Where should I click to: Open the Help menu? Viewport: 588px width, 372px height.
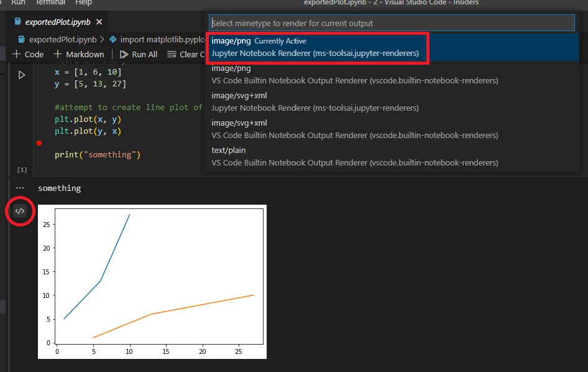pos(83,2)
